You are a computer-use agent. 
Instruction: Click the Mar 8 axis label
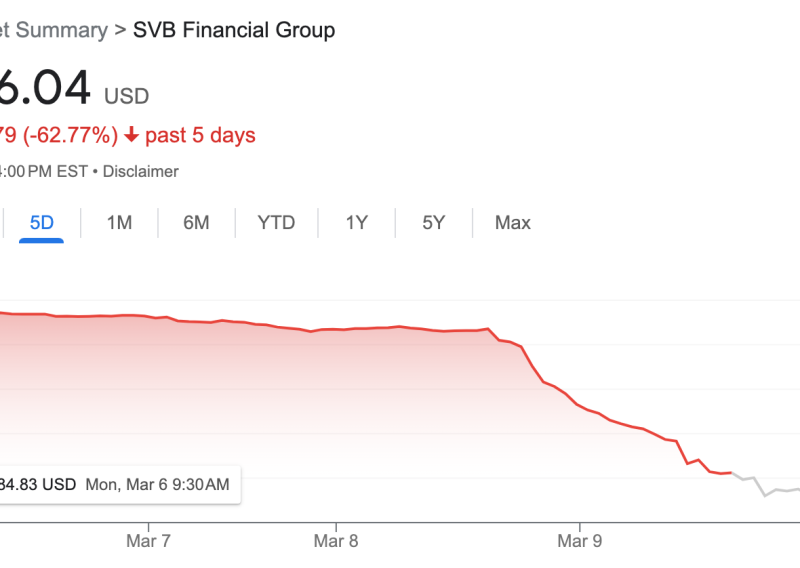[338, 542]
